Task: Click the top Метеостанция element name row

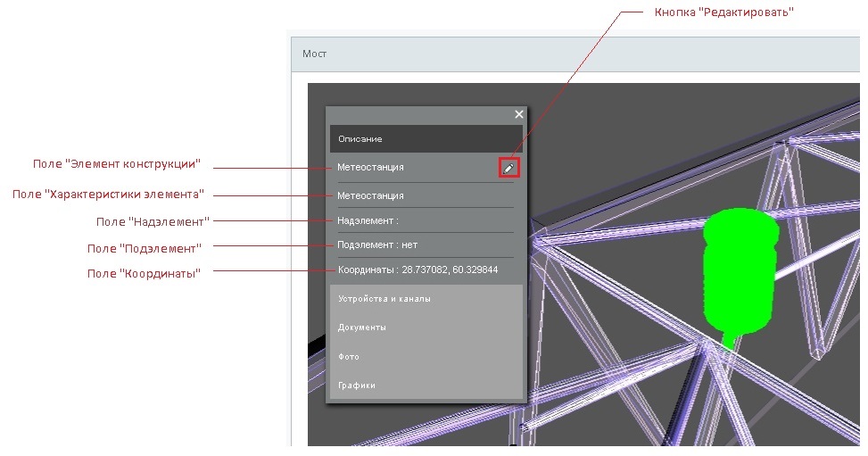Action: 370,167
